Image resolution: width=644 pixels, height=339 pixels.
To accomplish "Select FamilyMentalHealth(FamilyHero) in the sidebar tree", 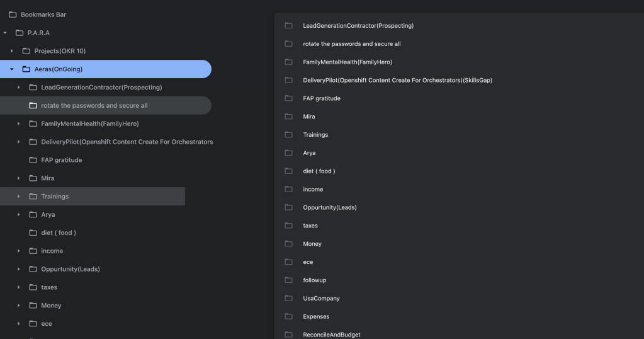I will pyautogui.click(x=90, y=124).
